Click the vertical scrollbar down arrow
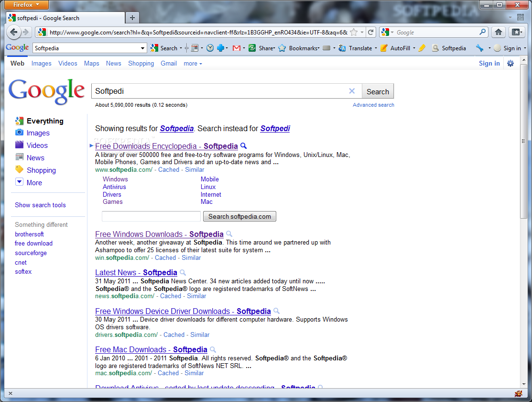The width and height of the screenshot is (532, 402). click(524, 384)
